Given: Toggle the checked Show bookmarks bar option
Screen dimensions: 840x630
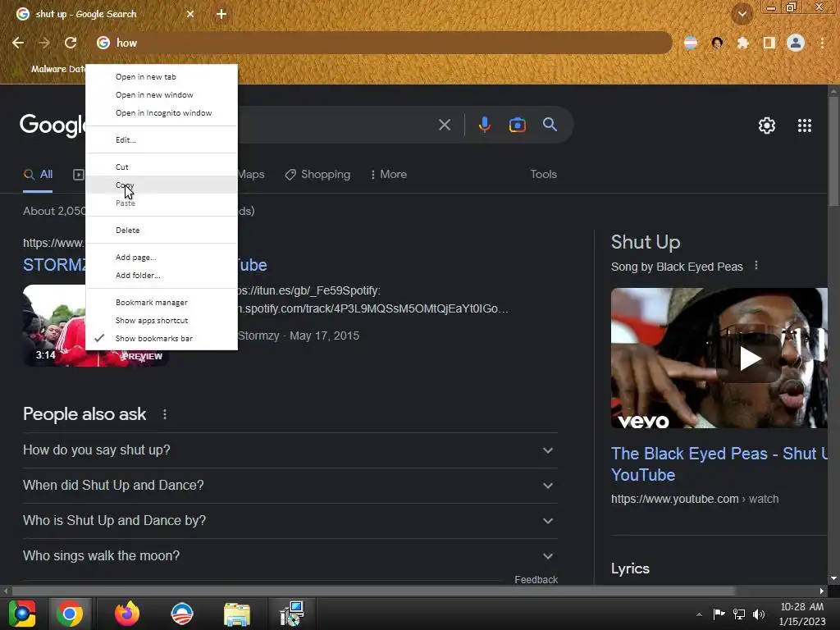Looking at the screenshot, I should click(x=162, y=339).
